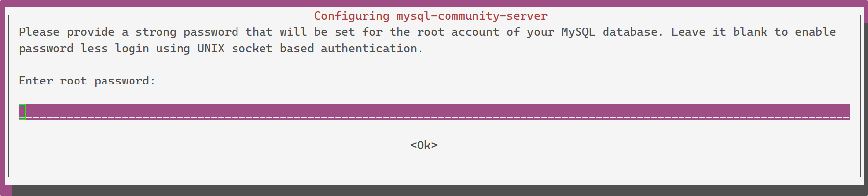The height and width of the screenshot is (196, 868).
Task: Click the middle of the purple password field
Action: 434,112
